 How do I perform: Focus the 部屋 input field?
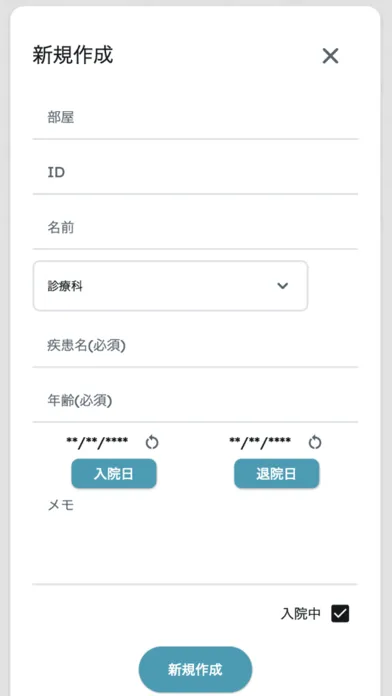tap(195, 118)
